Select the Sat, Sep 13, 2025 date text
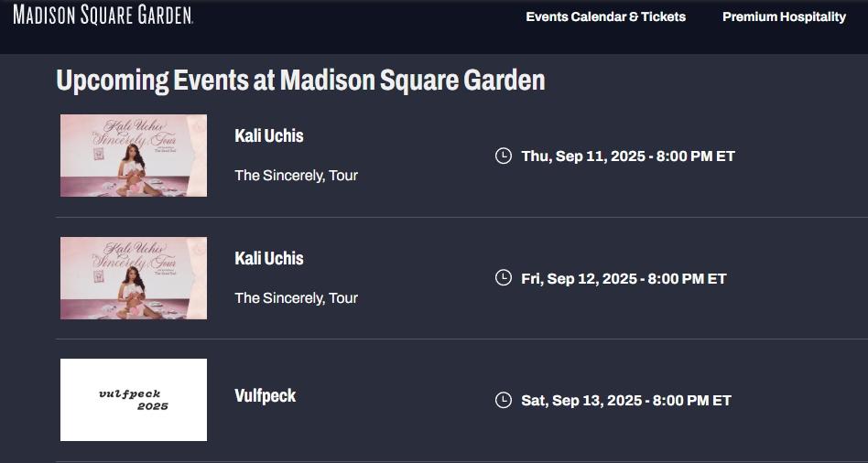Image resolution: width=868 pixels, height=463 pixels. (x=626, y=400)
